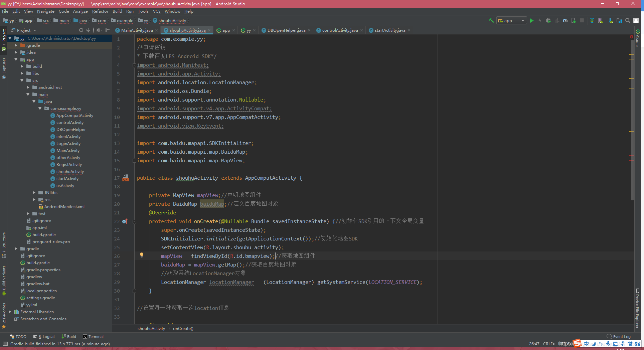Viewport: 644px width, 350px height.
Task: Open the TODO tool window button
Action: (x=18, y=336)
